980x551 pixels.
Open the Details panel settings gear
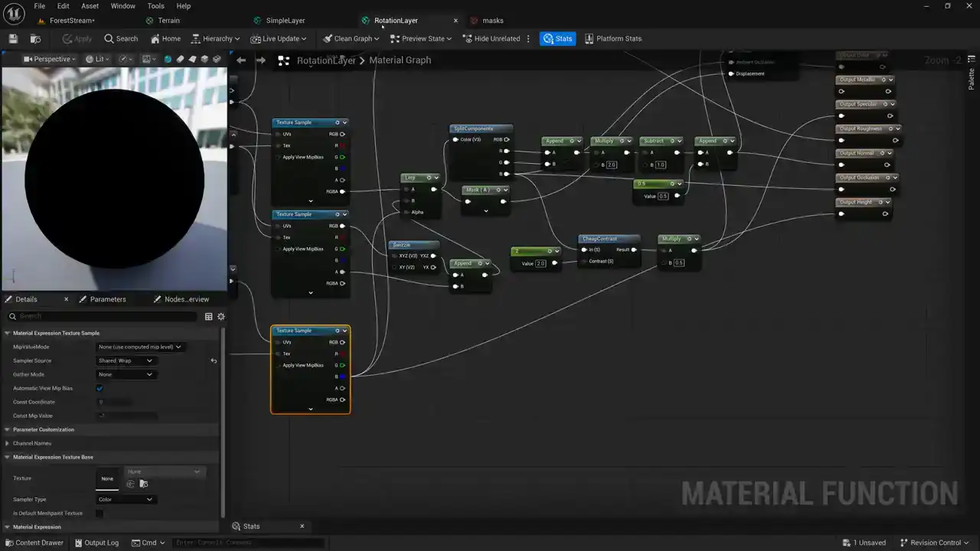pos(221,317)
